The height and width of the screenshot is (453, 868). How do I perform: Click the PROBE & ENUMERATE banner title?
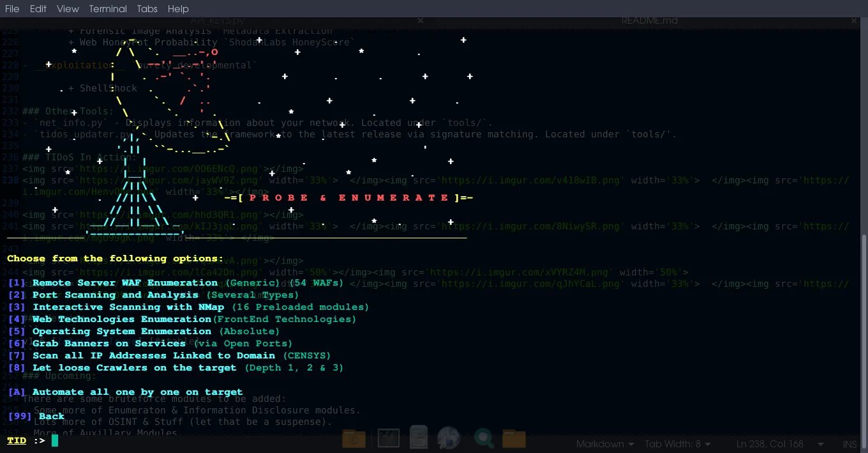[348, 197]
